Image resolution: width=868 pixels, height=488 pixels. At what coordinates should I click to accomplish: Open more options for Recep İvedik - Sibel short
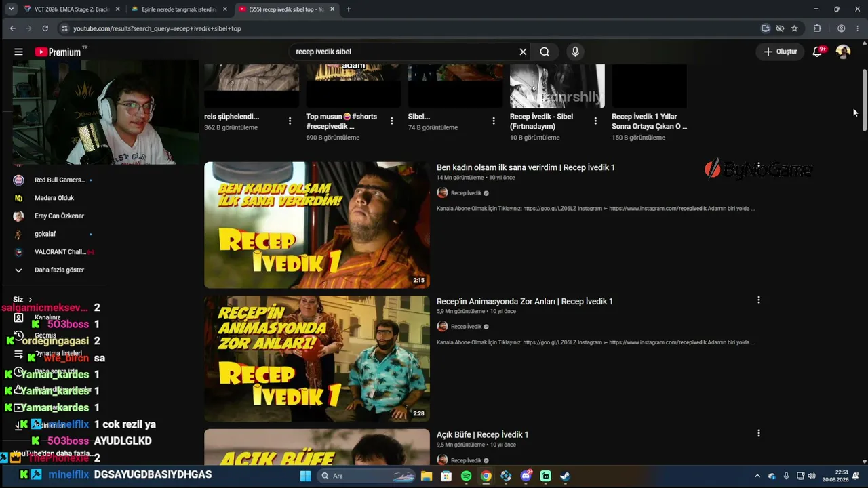pos(595,121)
